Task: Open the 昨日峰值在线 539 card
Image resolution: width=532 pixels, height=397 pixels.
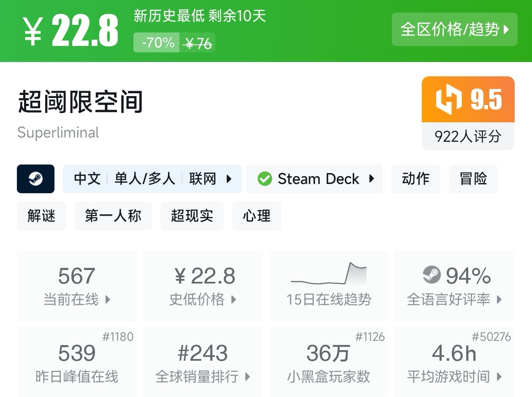Action: tap(77, 362)
